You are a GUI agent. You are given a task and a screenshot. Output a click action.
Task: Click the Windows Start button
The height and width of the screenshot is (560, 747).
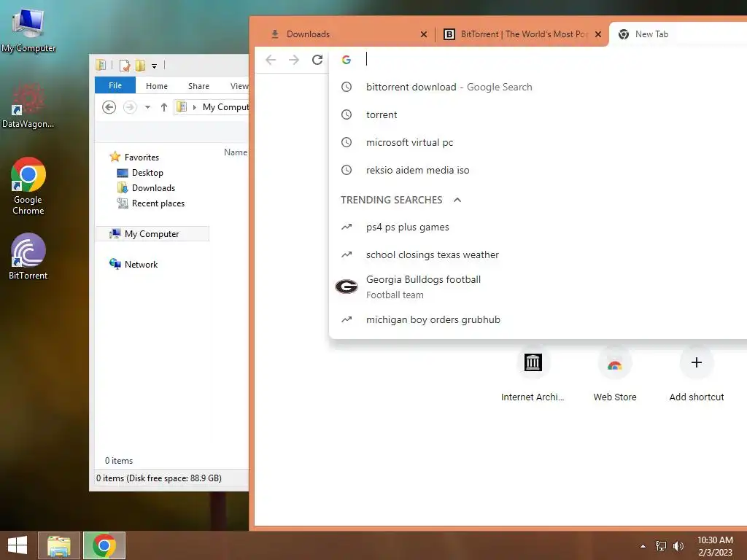(x=18, y=545)
